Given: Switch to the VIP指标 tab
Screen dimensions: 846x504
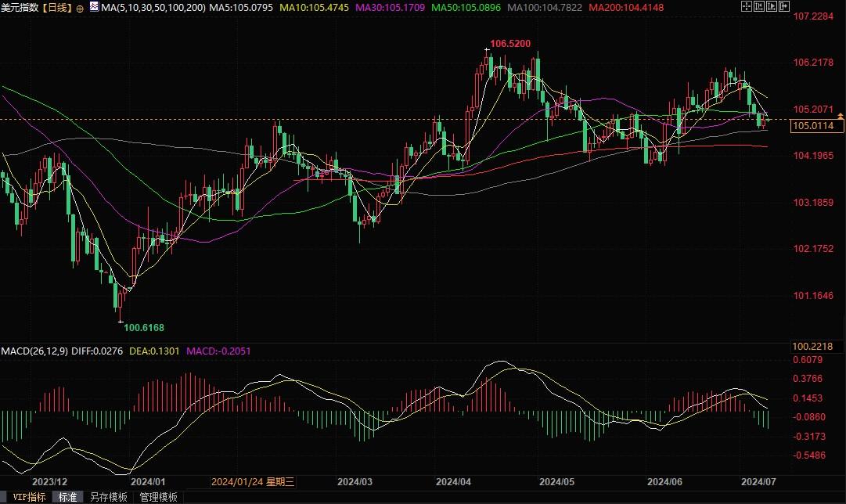Looking at the screenshot, I should tap(26, 497).
